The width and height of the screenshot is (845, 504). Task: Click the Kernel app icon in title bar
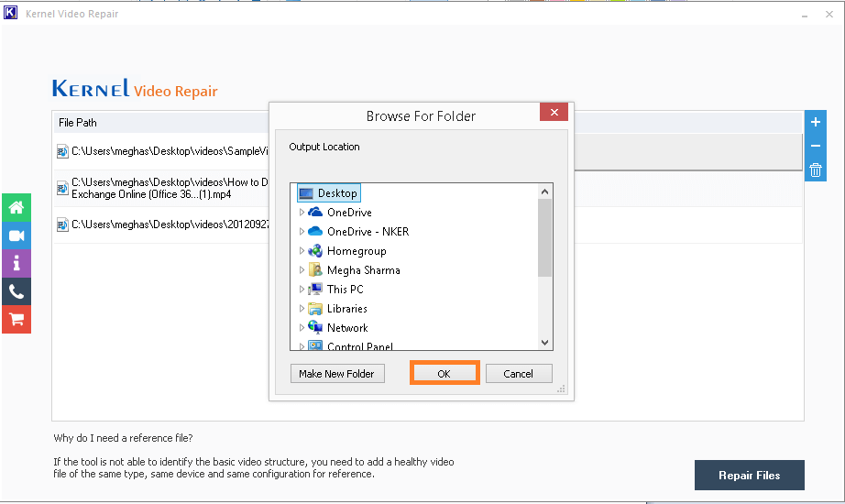pyautogui.click(x=10, y=13)
